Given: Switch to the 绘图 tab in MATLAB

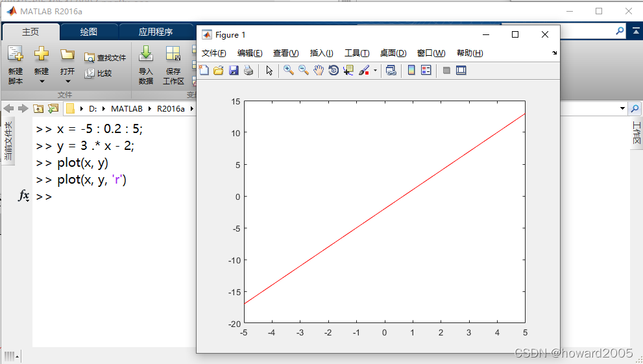Looking at the screenshot, I should click(89, 32).
